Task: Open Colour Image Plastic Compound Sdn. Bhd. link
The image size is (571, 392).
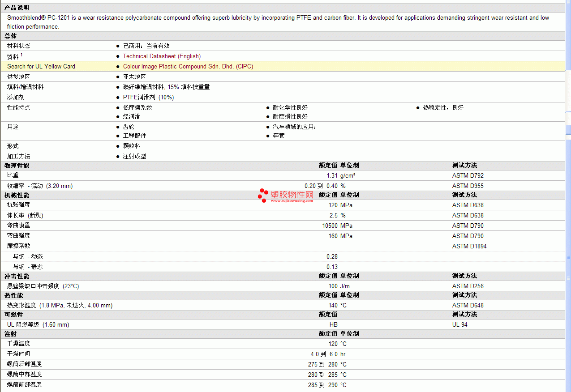Action: coord(188,66)
